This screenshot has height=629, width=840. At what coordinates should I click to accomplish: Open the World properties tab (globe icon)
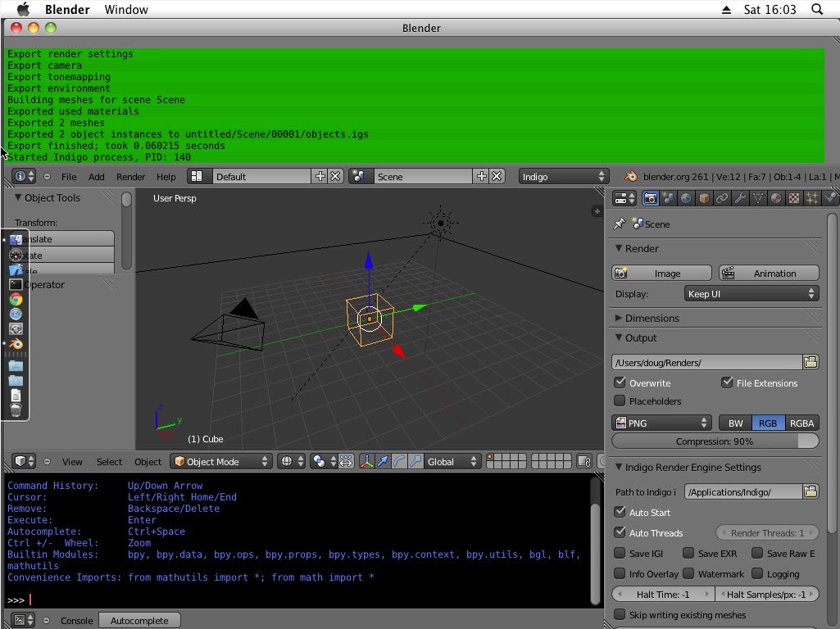click(686, 198)
